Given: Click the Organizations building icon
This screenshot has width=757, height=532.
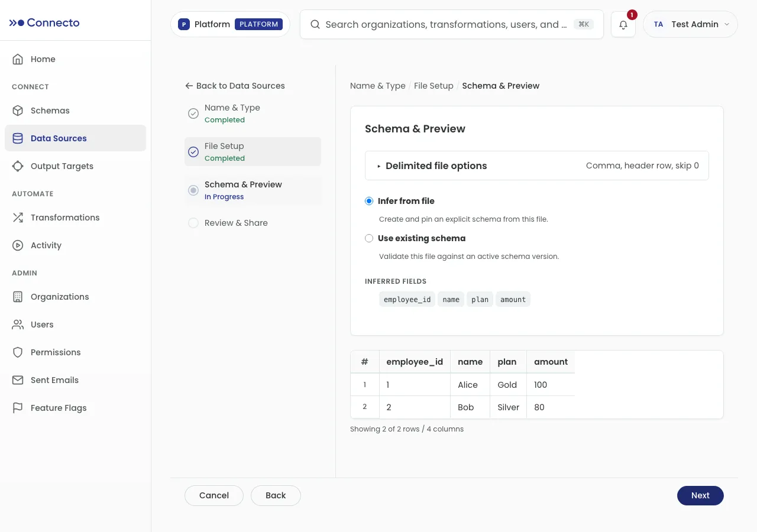Looking at the screenshot, I should (18, 297).
